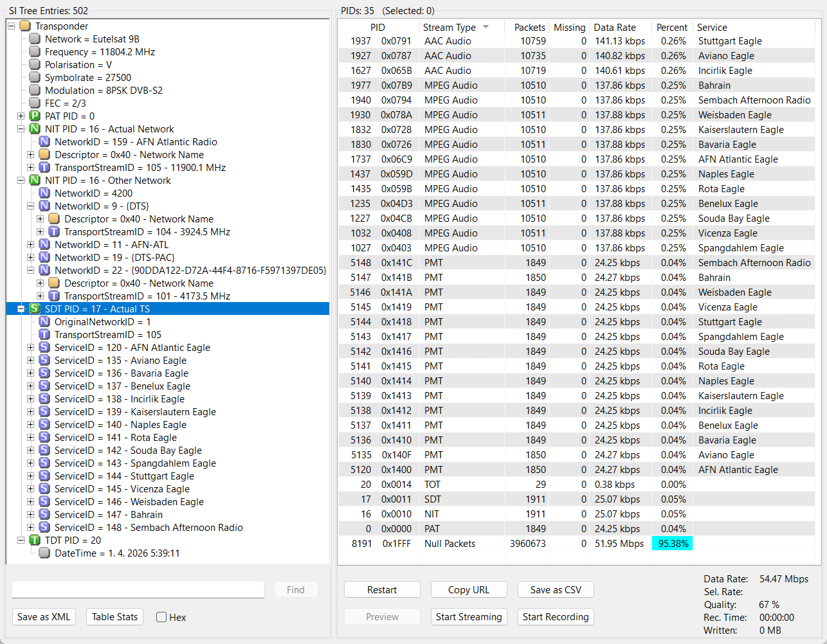This screenshot has width=827, height=644.
Task: Click the Start Recording button
Action: tap(556, 617)
